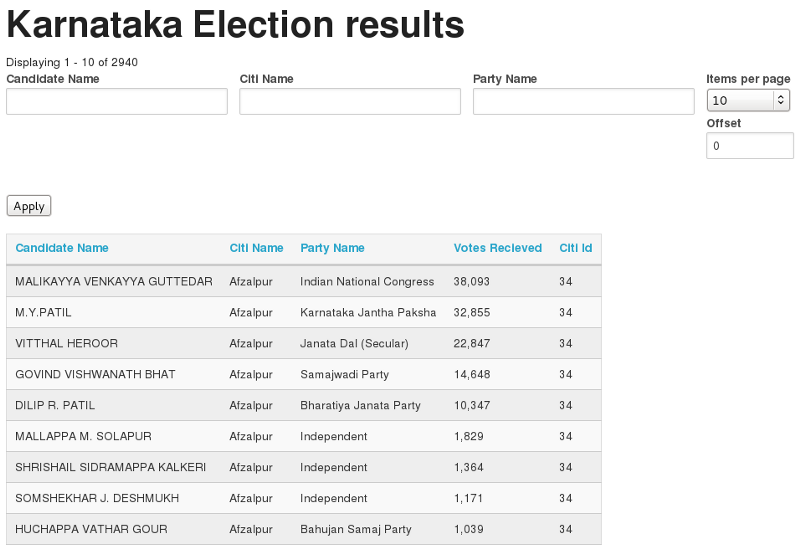
Task: Click Vitthal Heroor candidate cell
Action: pos(66,344)
